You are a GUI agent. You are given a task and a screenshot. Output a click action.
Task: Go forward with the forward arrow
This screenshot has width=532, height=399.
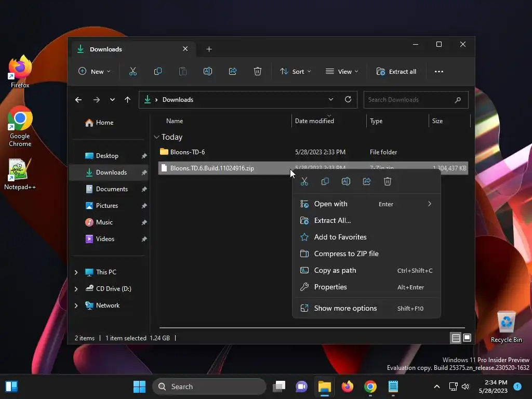(x=96, y=100)
